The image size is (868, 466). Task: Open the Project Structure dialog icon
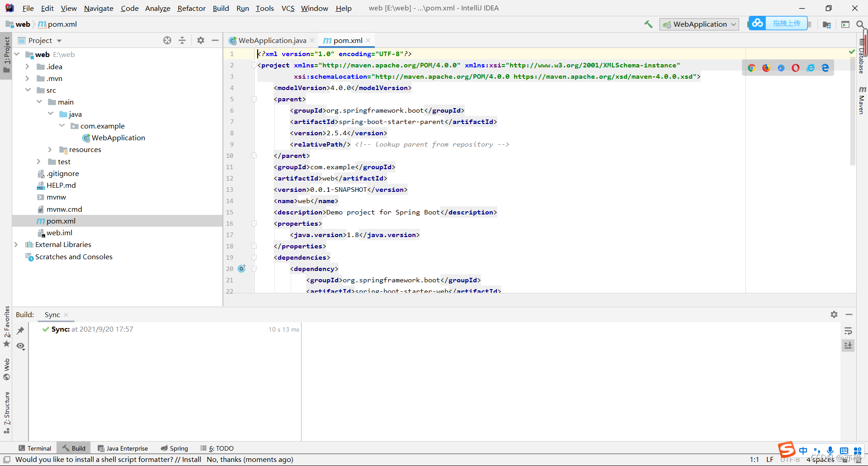(x=827, y=24)
